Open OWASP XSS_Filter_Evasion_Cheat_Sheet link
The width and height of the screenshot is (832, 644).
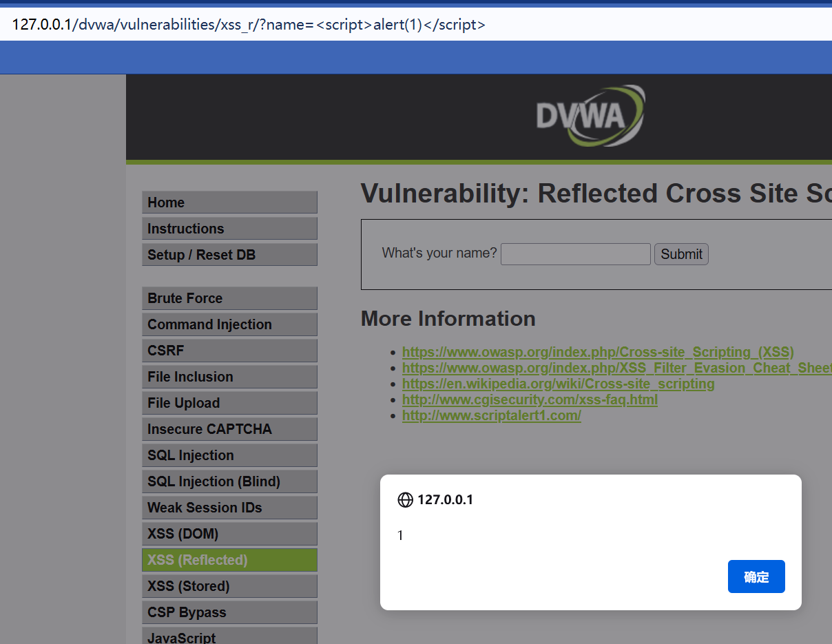[617, 368]
